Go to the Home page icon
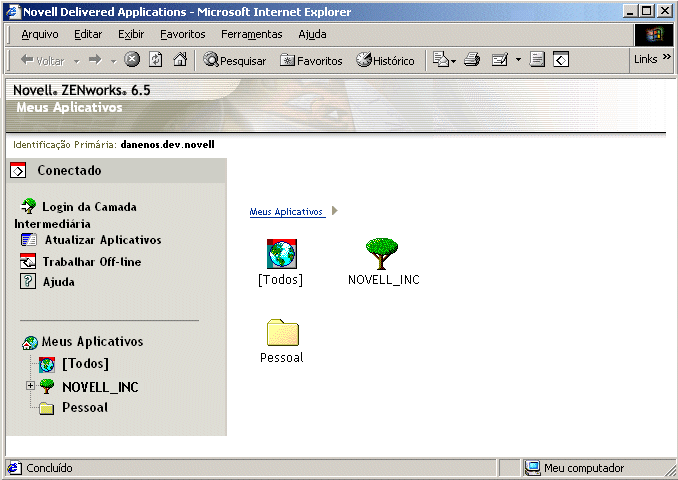Image resolution: width=678 pixels, height=480 pixels. pos(180,59)
